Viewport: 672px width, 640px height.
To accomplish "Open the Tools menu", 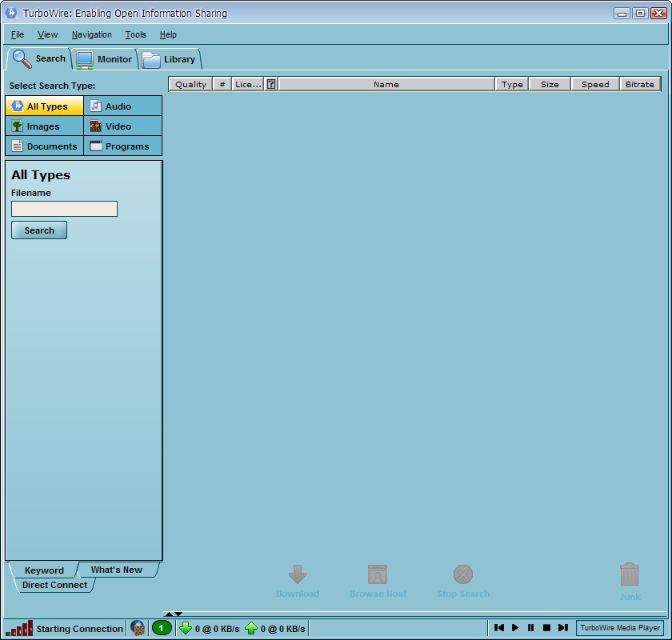I will tap(135, 34).
